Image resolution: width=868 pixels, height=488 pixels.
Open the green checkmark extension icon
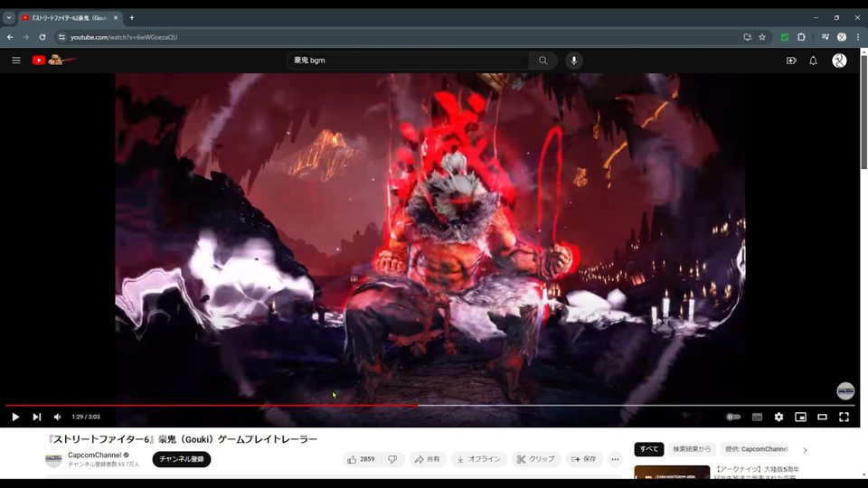[x=785, y=37]
